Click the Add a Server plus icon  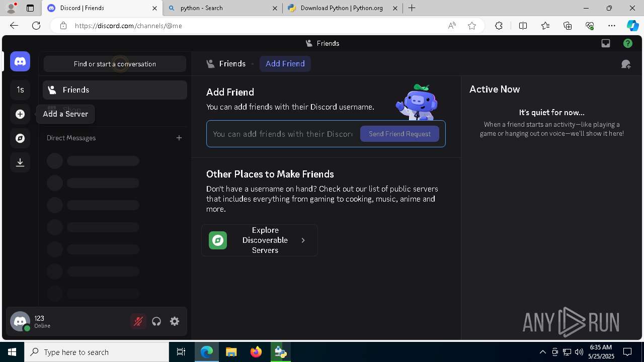click(20, 114)
